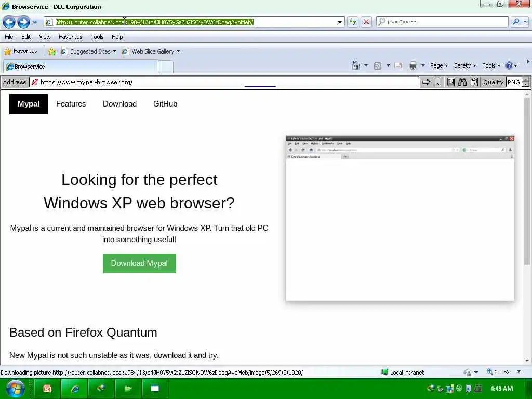Open the GitHub nav link
This screenshot has width=532, height=399.
click(165, 104)
